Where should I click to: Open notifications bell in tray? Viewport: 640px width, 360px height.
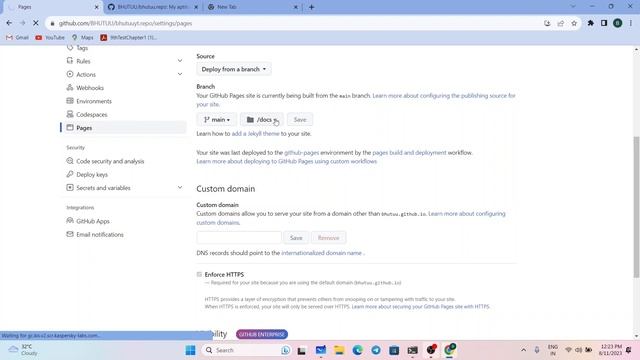click(629, 350)
